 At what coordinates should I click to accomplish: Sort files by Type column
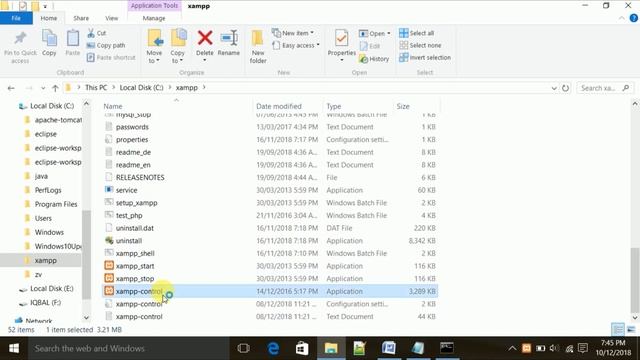(x=333, y=106)
